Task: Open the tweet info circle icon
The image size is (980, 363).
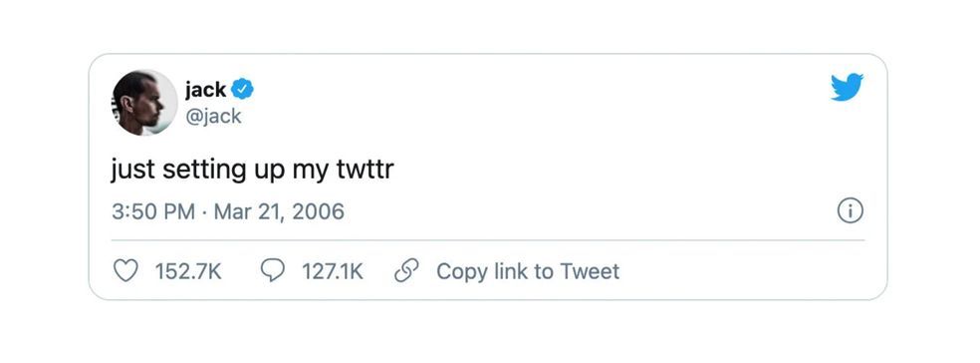Action: click(850, 211)
